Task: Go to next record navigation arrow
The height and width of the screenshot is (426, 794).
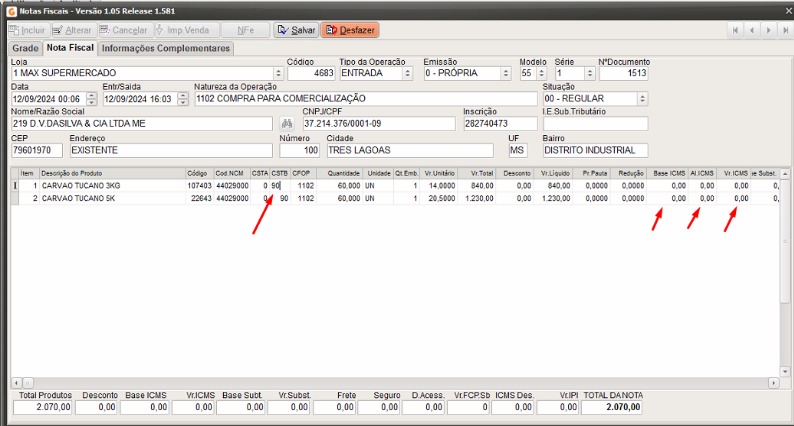Action: click(769, 30)
